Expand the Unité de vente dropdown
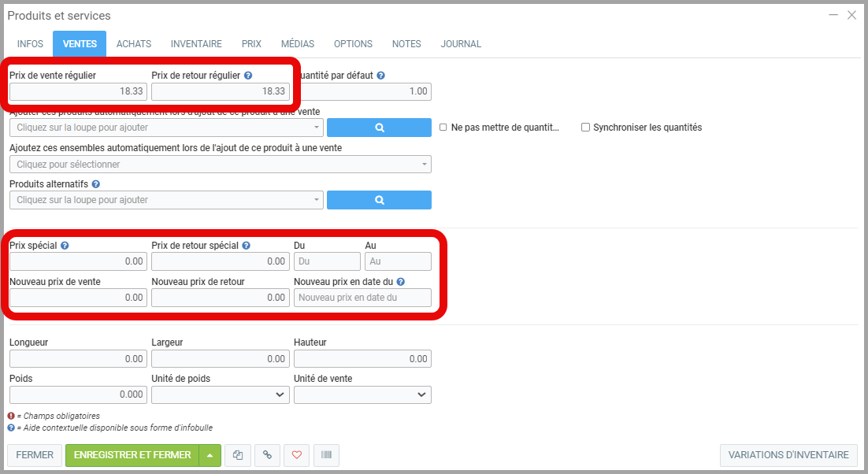Screen dimensions: 868x474 362,394
